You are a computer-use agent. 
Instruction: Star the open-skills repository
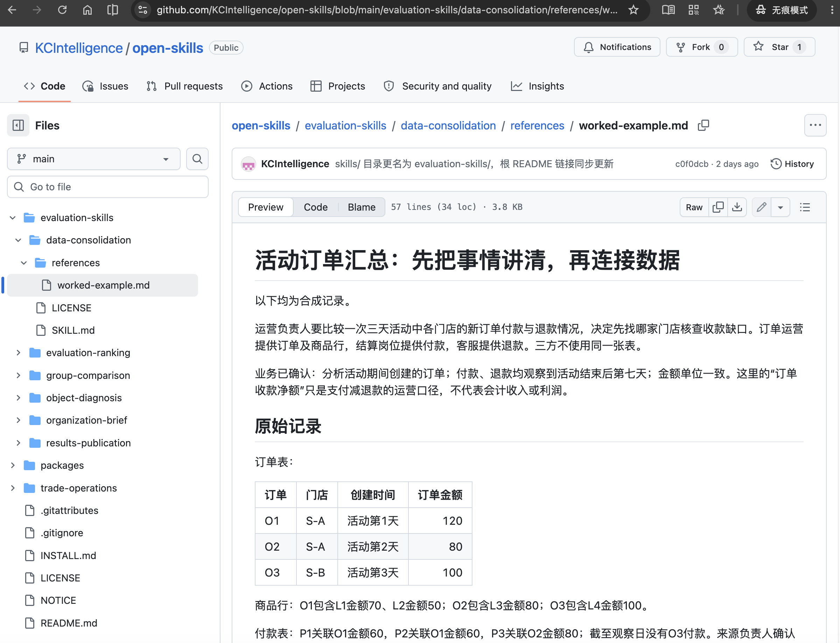tap(779, 47)
